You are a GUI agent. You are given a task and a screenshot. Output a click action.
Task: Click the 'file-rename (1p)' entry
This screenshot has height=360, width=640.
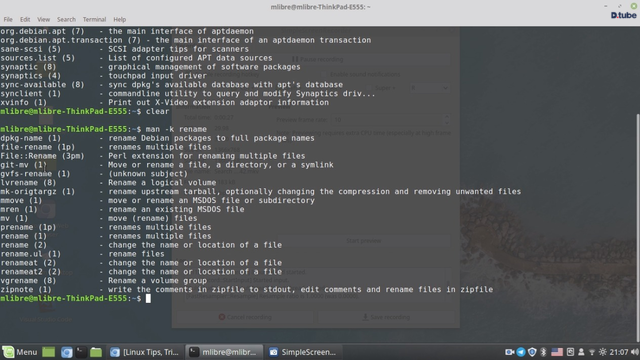(106, 147)
